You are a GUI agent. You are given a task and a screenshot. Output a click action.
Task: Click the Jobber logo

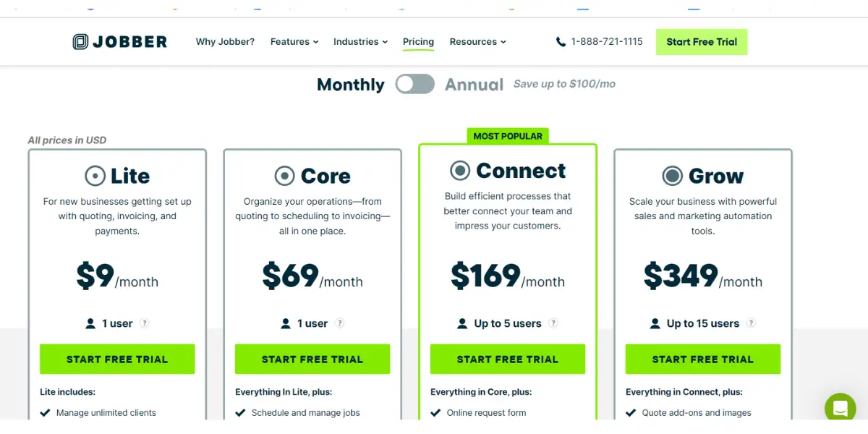click(120, 41)
